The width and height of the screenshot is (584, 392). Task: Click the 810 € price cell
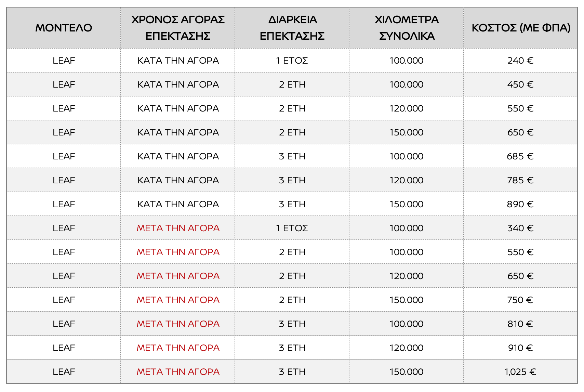tap(520, 324)
